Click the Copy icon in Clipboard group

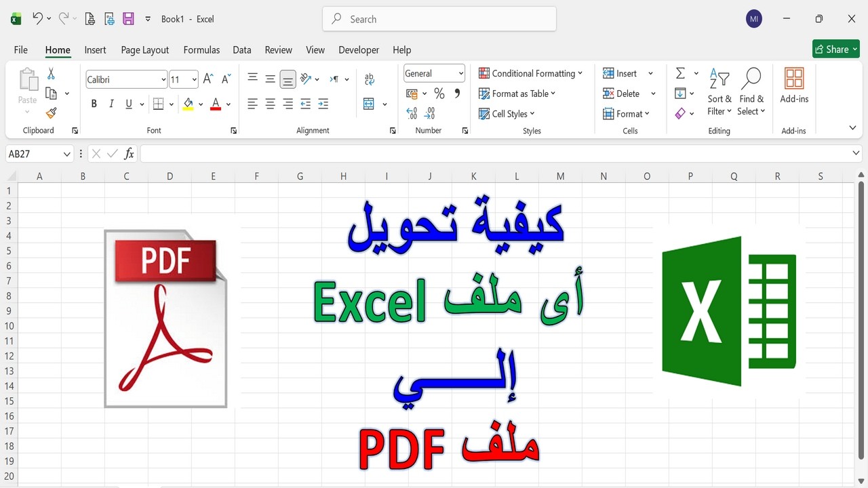pos(51,94)
